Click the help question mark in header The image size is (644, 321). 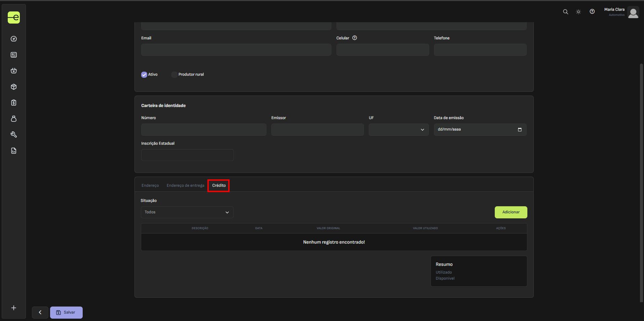(592, 12)
